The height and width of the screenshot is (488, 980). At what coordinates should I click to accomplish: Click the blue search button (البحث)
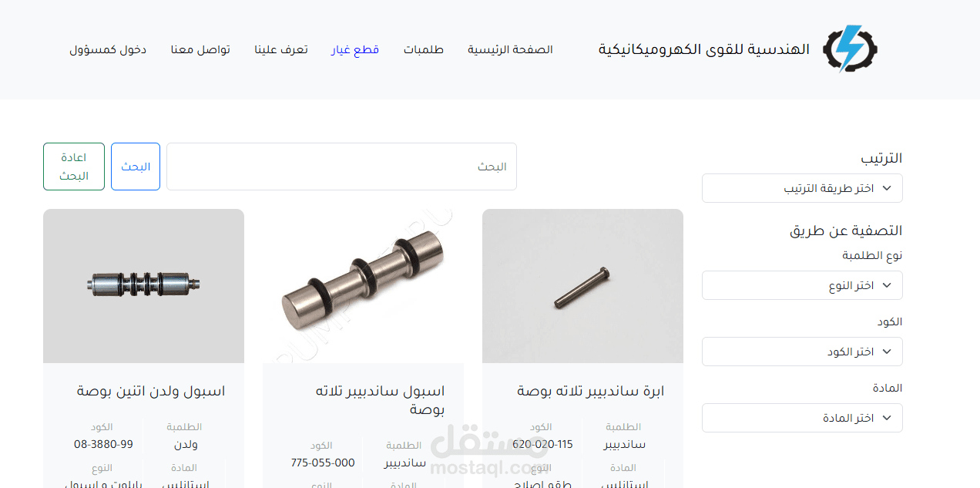136,167
